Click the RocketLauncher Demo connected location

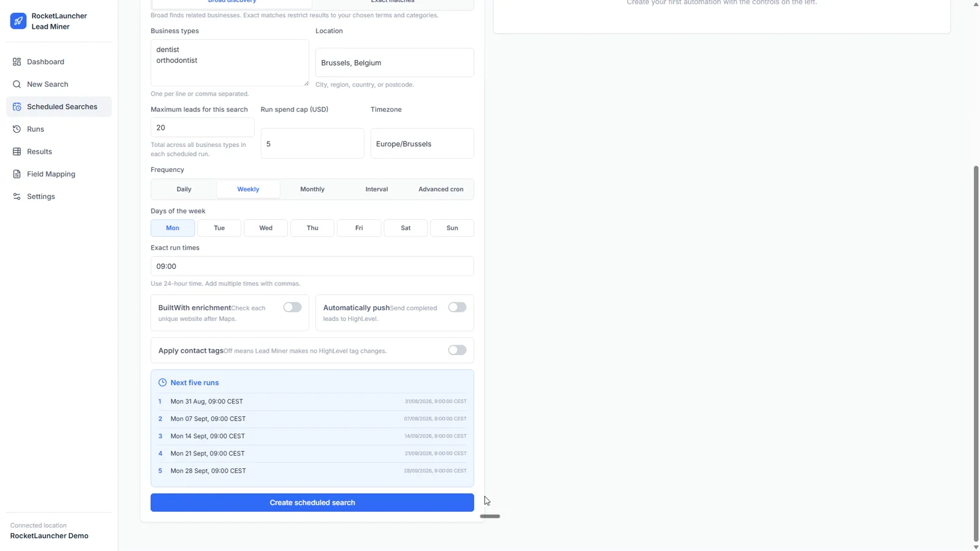[49, 536]
